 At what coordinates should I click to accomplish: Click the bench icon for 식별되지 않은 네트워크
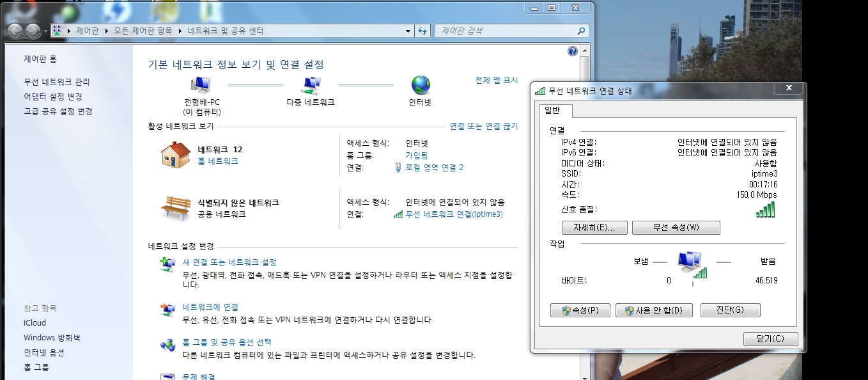coord(176,208)
